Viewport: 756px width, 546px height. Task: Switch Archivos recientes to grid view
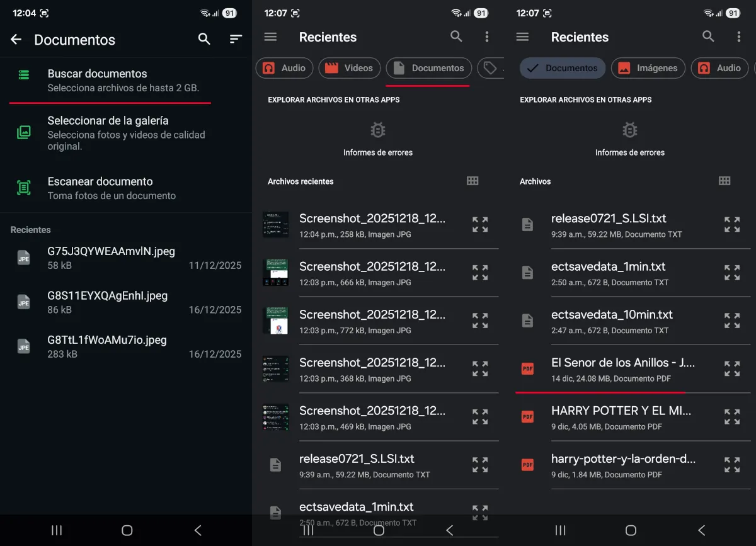pyautogui.click(x=472, y=181)
